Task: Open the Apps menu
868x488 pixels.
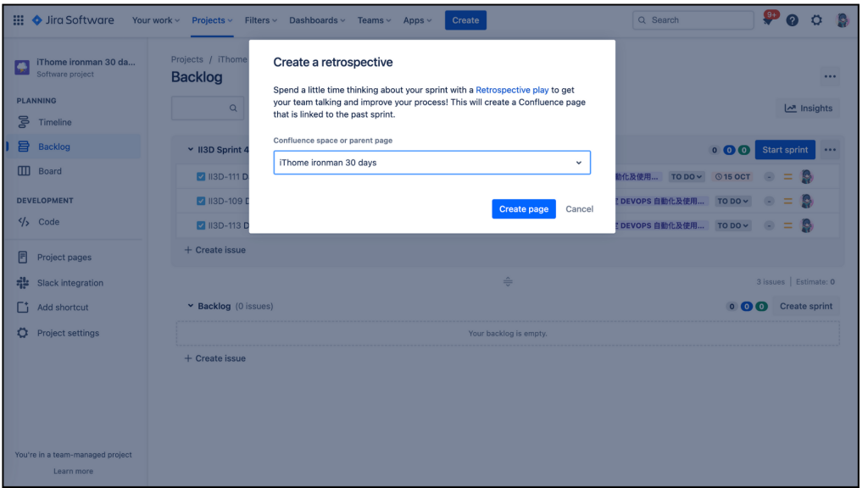Action: (417, 20)
